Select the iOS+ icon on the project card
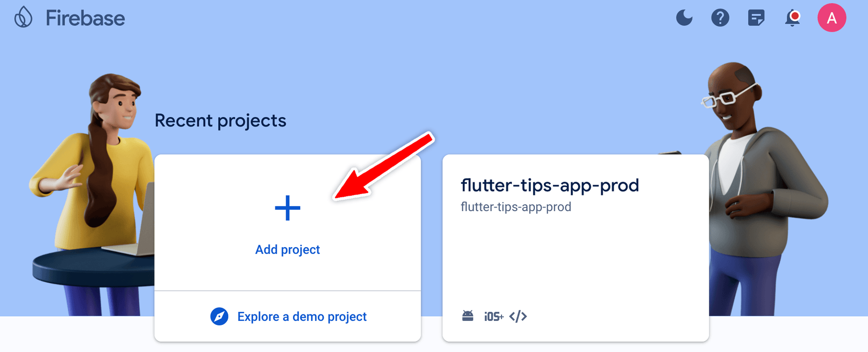 point(494,316)
